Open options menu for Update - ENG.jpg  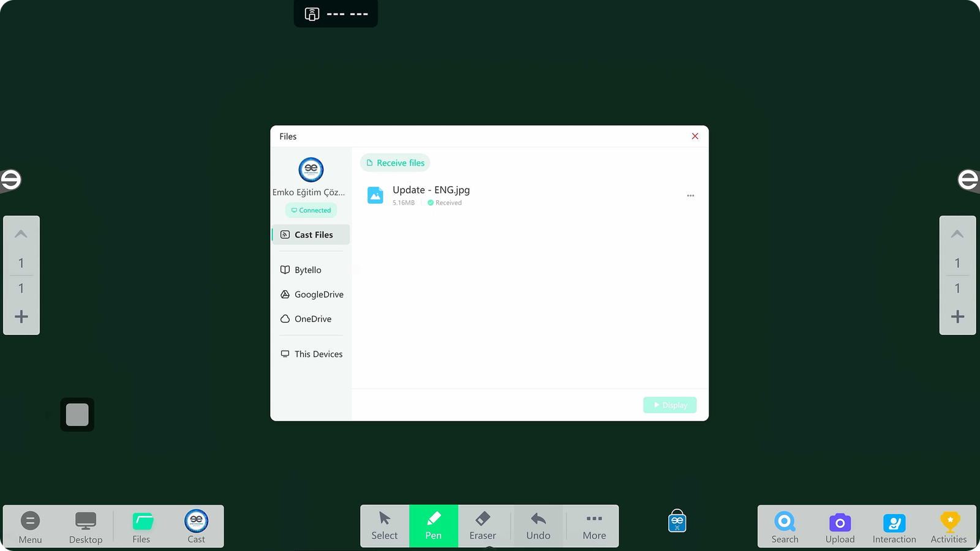(690, 196)
